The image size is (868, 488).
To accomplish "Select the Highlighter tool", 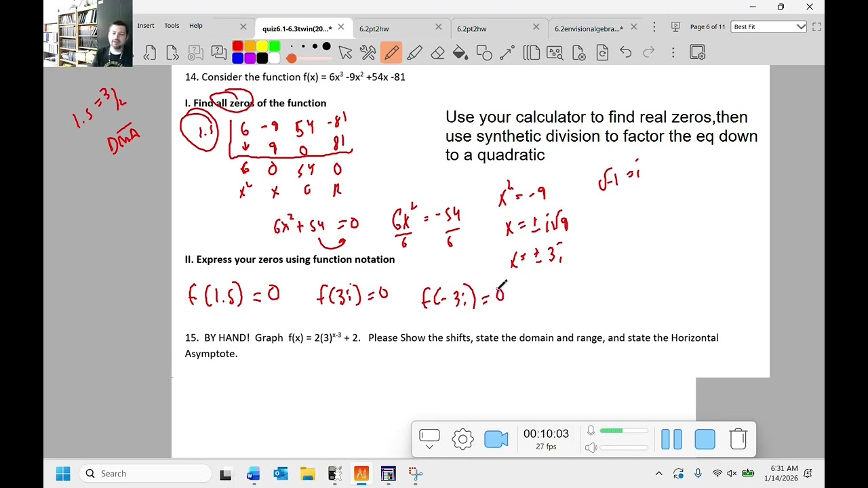I will pyautogui.click(x=415, y=53).
